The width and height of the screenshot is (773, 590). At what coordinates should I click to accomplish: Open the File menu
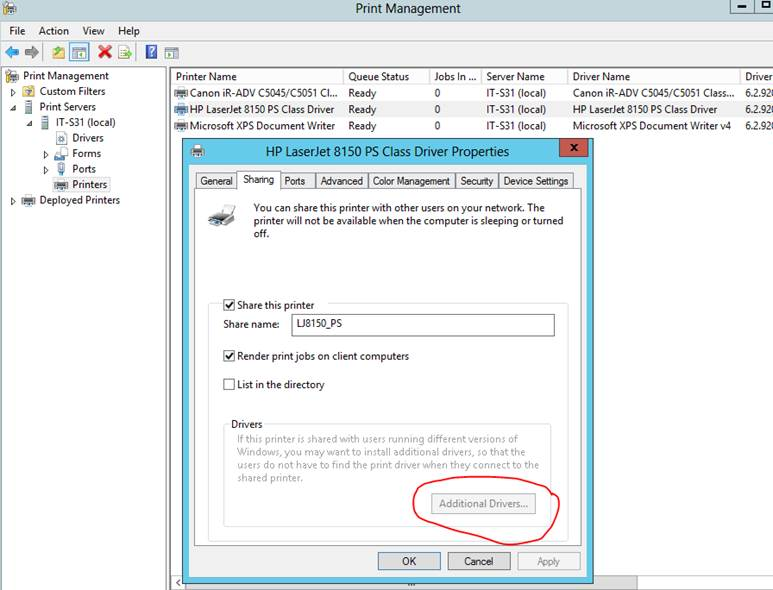(17, 31)
